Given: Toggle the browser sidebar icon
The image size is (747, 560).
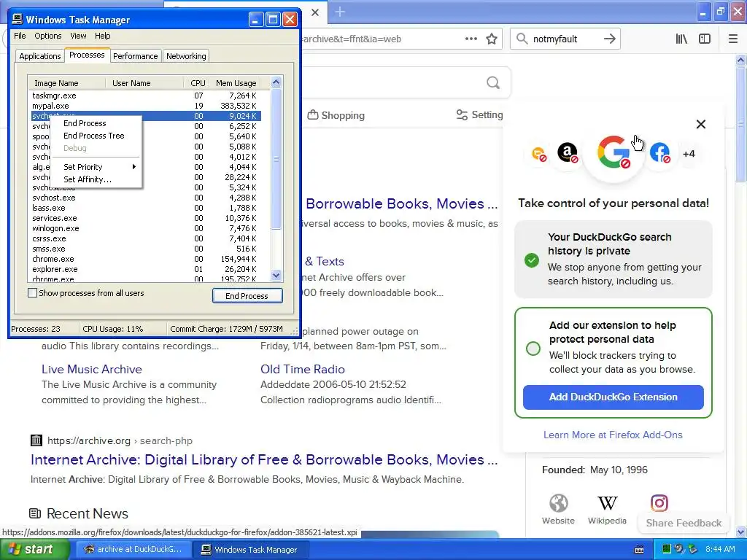Looking at the screenshot, I should 705,39.
